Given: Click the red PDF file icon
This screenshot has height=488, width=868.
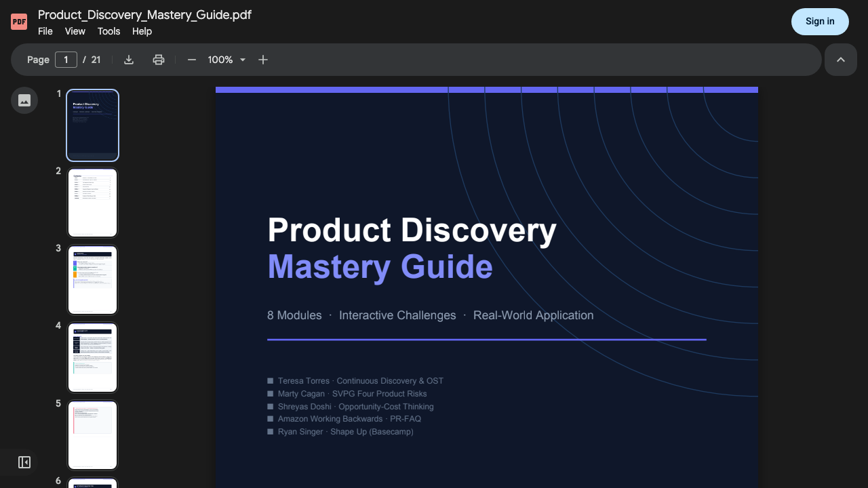Looking at the screenshot, I should point(19,22).
